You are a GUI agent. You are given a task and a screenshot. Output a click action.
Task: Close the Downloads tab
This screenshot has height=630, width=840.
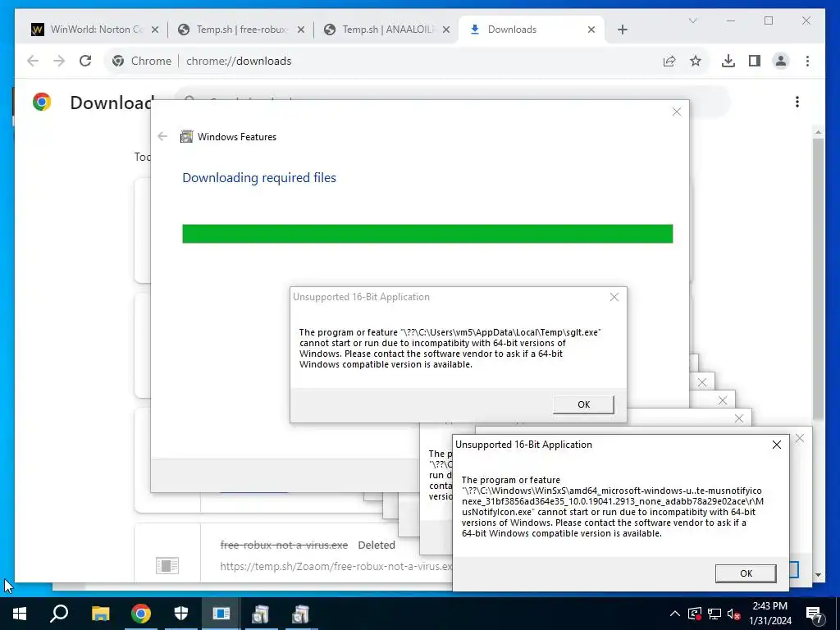(x=591, y=30)
